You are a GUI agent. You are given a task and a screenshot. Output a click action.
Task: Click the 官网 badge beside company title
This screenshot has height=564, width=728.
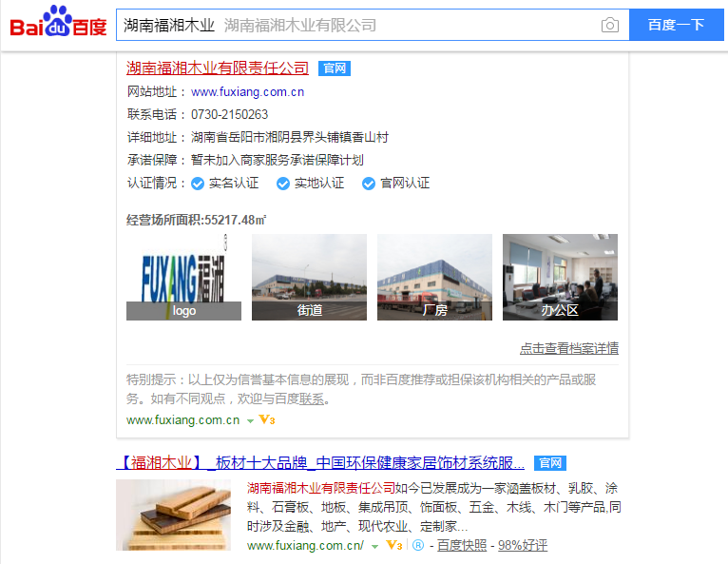pyautogui.click(x=335, y=68)
